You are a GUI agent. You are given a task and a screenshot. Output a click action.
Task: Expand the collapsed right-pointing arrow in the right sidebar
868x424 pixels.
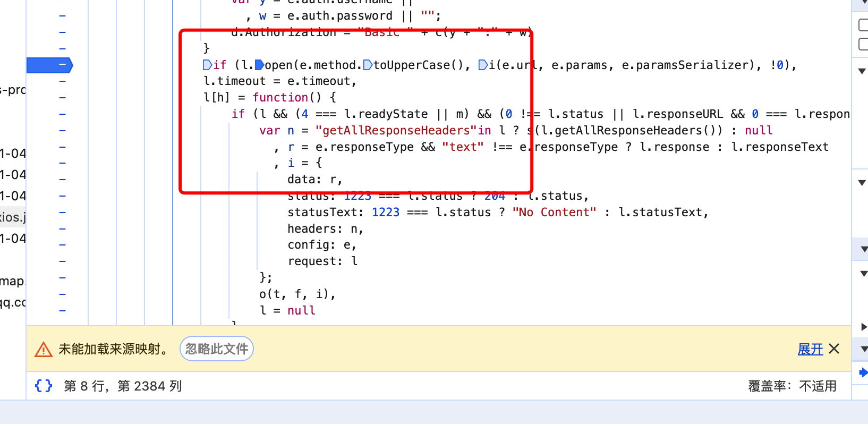pyautogui.click(x=864, y=327)
